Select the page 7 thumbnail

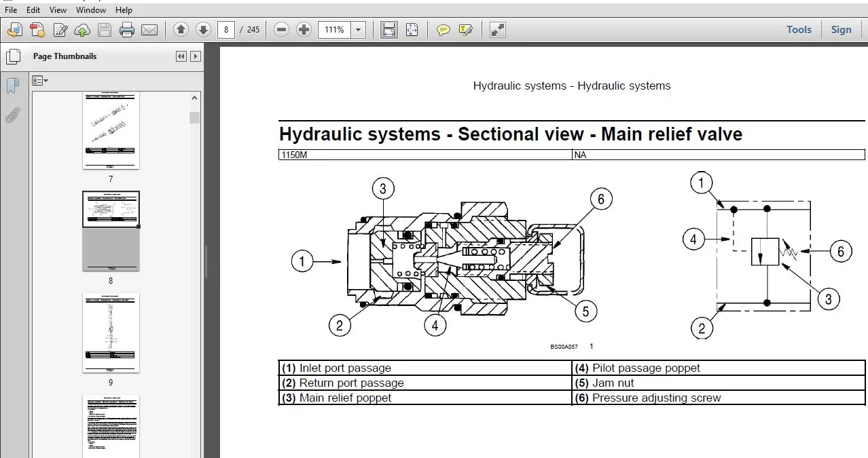(x=111, y=131)
